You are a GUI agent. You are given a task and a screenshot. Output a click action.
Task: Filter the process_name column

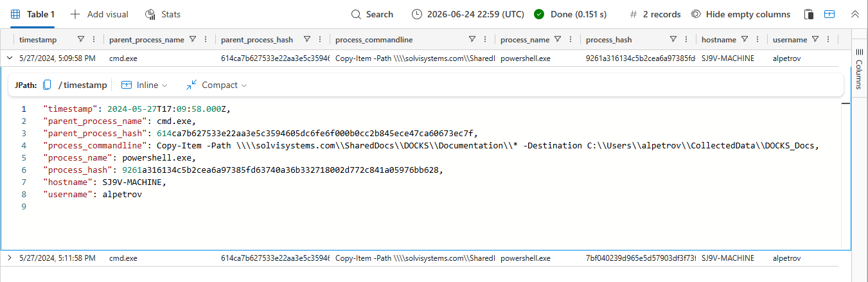point(558,39)
